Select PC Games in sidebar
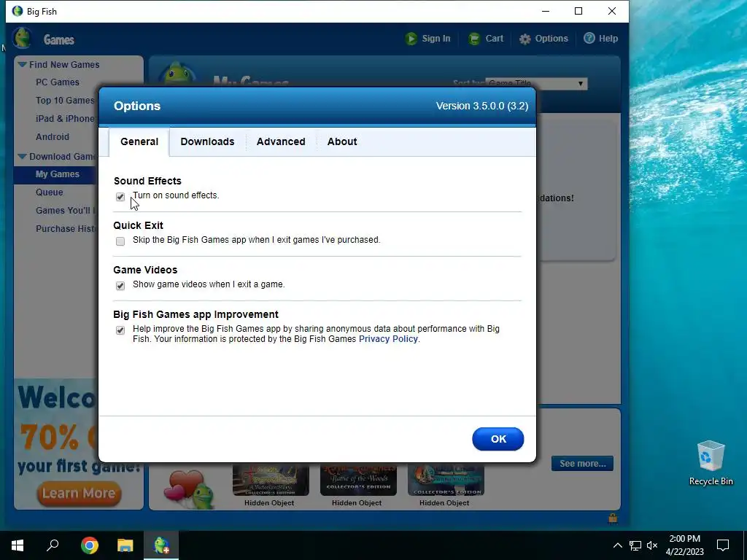Viewport: 747px width, 560px height. pos(57,82)
